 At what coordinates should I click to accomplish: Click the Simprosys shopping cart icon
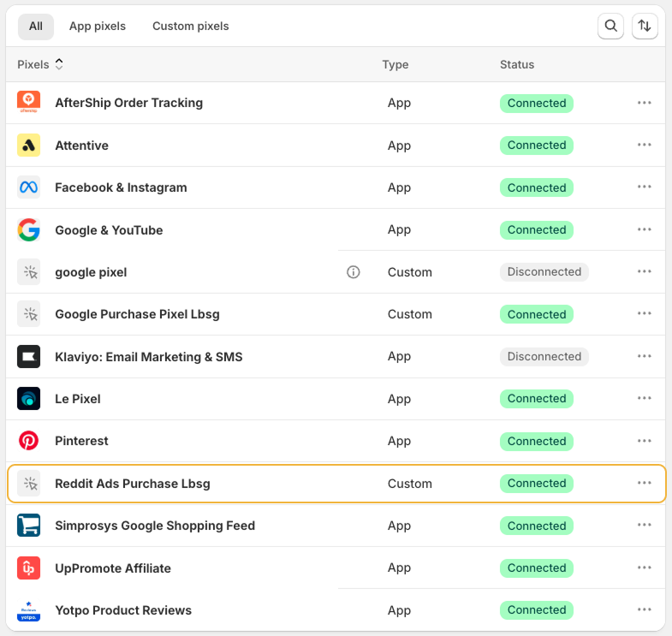29,526
